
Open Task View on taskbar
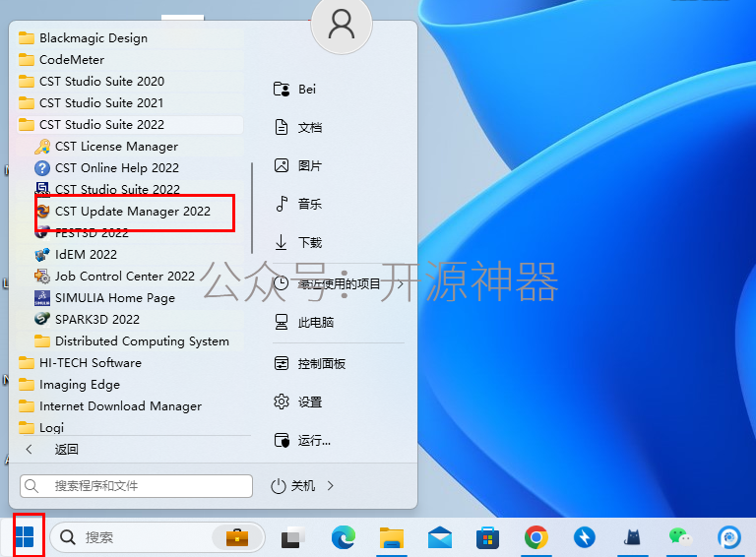pyautogui.click(x=293, y=537)
